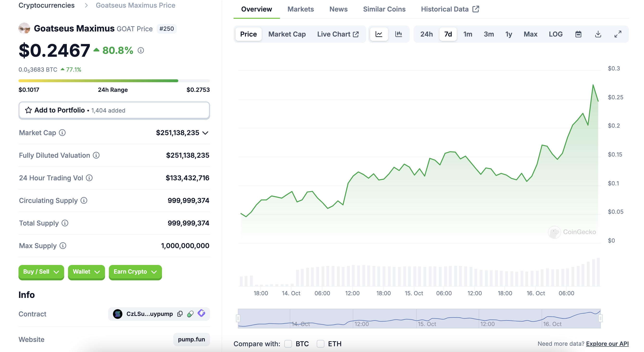Click the $0.1017 24h low value
This screenshot has width=644, height=352.
click(29, 90)
